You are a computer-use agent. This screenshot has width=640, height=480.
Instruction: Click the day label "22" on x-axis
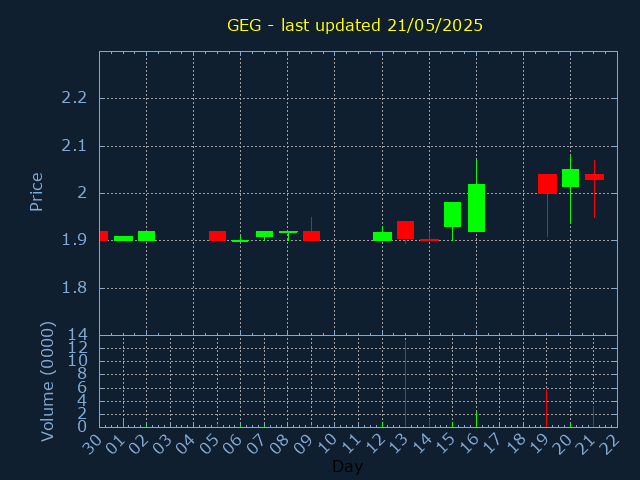[610, 444]
